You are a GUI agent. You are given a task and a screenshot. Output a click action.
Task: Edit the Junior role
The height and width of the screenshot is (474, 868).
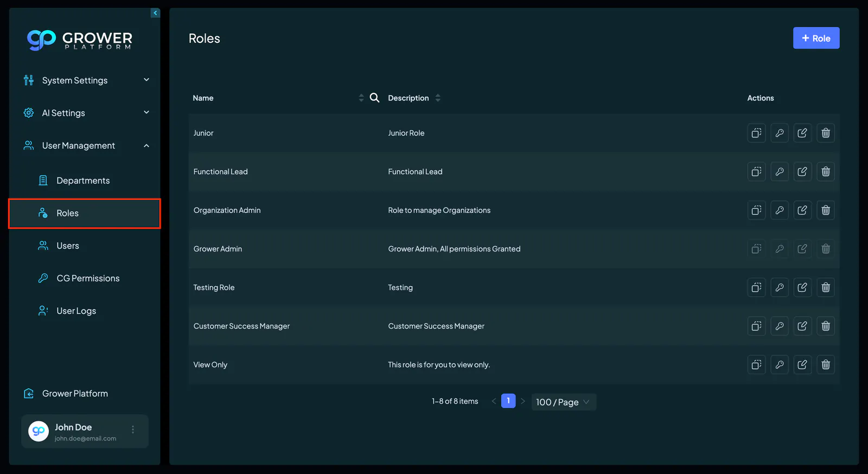point(802,133)
